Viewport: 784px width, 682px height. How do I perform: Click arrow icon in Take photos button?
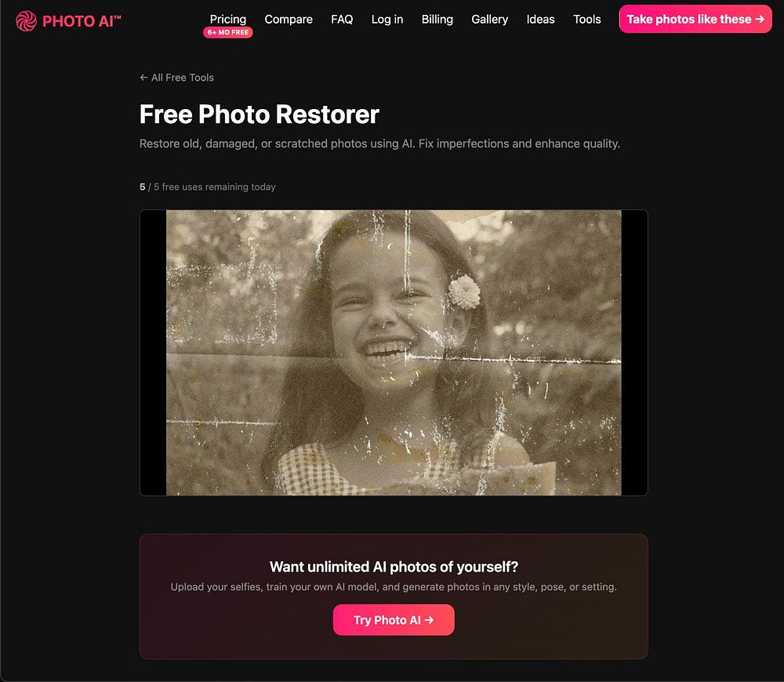click(760, 19)
